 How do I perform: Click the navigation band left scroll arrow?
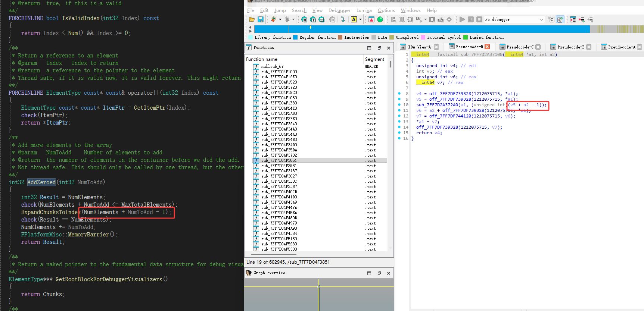coord(250,27)
